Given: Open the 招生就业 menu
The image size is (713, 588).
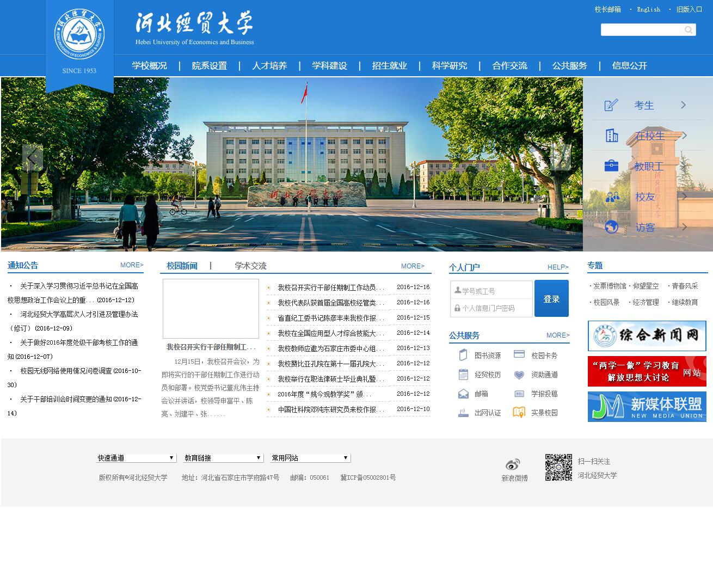Looking at the screenshot, I should coord(390,66).
